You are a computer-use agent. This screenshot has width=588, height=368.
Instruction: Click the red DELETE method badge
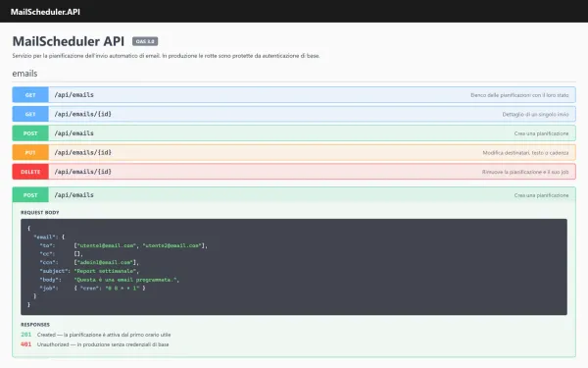[x=30, y=172]
